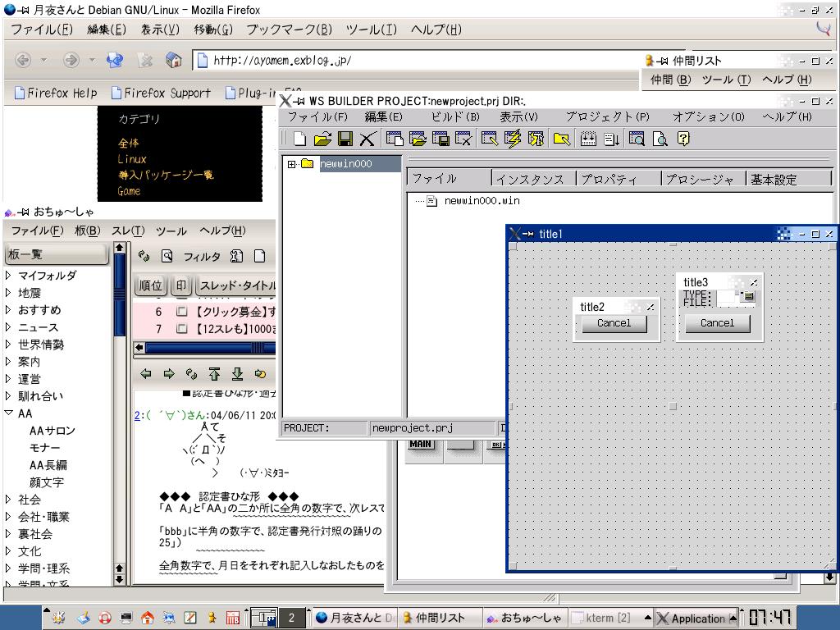Click the new window file icon in WS Builder
Viewport: 840px width, 630px height.
[x=395, y=139]
